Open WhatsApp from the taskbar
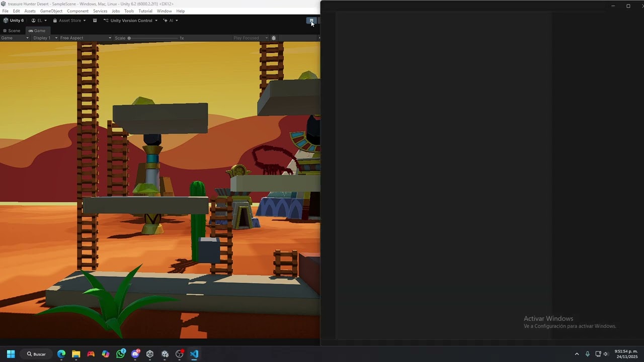The width and height of the screenshot is (644, 362). pyautogui.click(x=120, y=354)
